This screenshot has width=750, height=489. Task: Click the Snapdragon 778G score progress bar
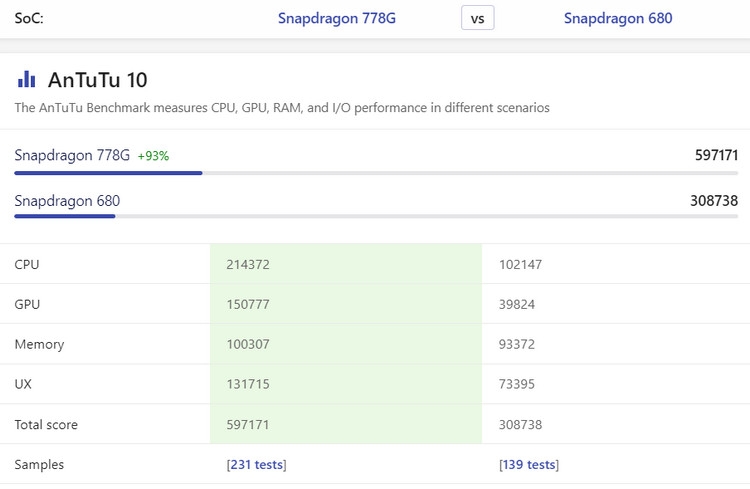376,173
